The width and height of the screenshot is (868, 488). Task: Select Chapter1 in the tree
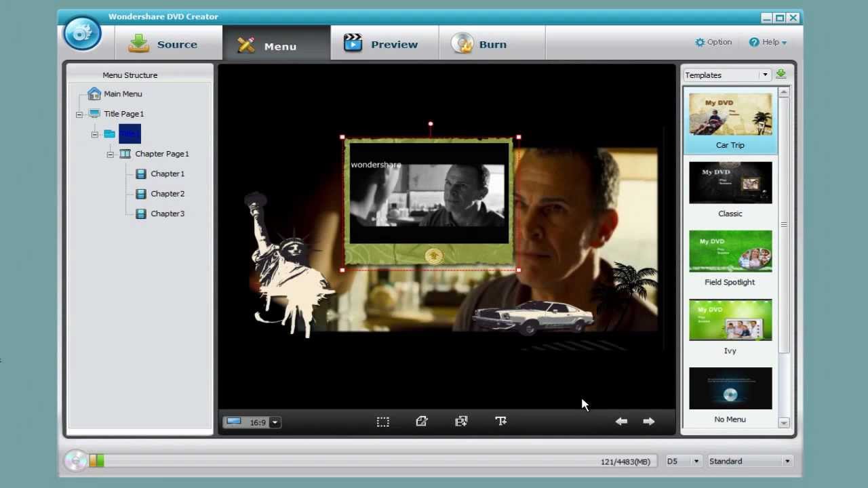tap(167, 174)
